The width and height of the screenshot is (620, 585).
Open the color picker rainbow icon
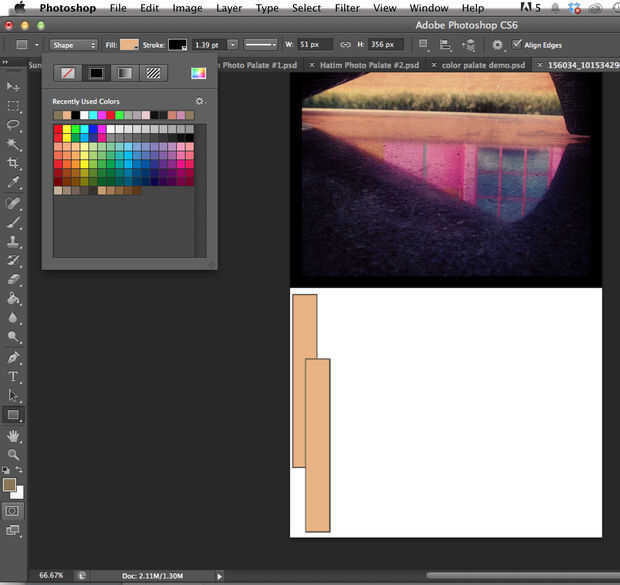198,73
